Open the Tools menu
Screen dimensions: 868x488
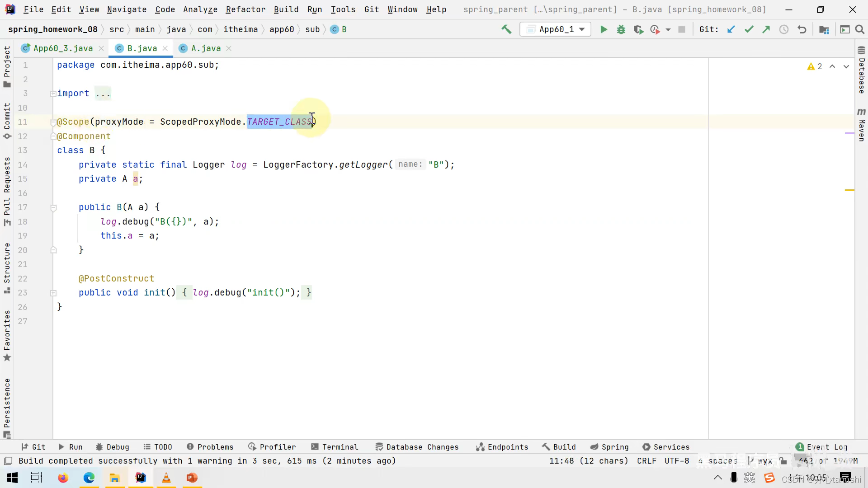[x=343, y=9]
